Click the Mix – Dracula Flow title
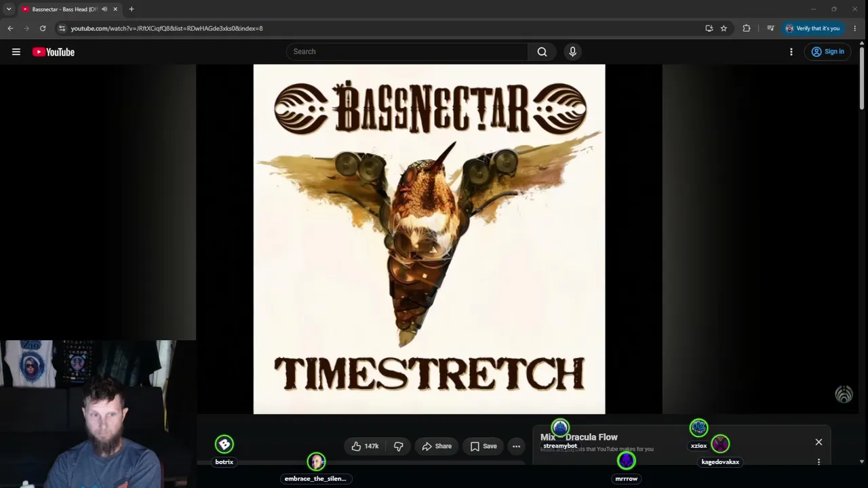Viewport: 868px width, 488px height. [x=579, y=437]
